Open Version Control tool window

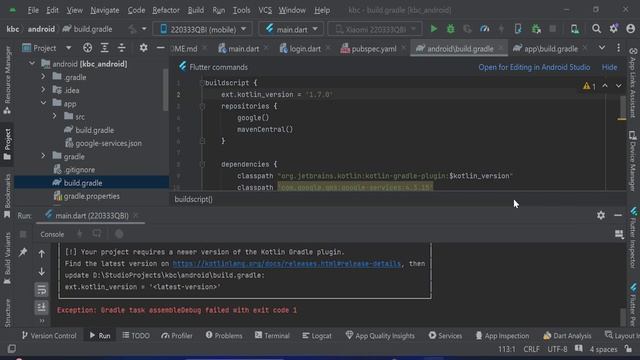[x=49, y=336]
